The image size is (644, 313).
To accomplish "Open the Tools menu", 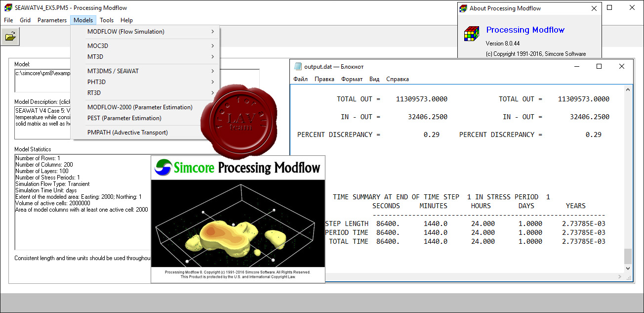I will pyautogui.click(x=107, y=20).
